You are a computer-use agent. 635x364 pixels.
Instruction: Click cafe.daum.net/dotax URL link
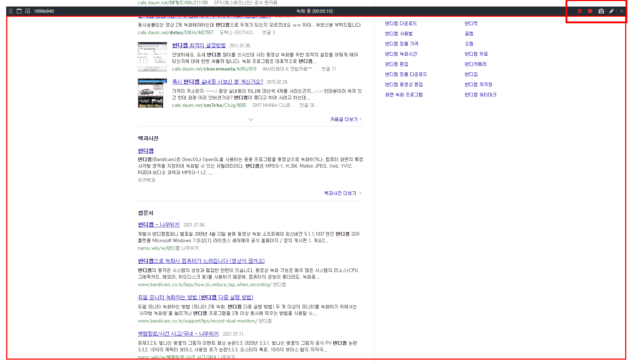pyautogui.click(x=176, y=33)
